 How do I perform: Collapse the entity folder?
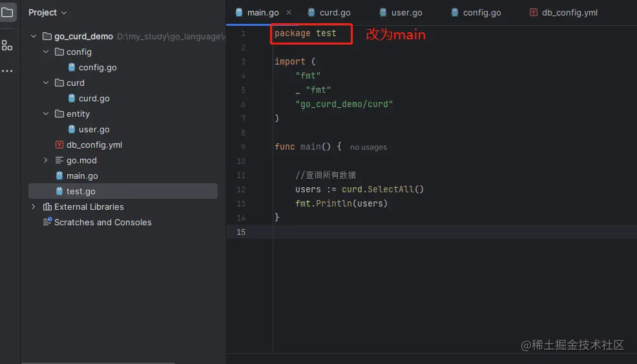pos(46,114)
